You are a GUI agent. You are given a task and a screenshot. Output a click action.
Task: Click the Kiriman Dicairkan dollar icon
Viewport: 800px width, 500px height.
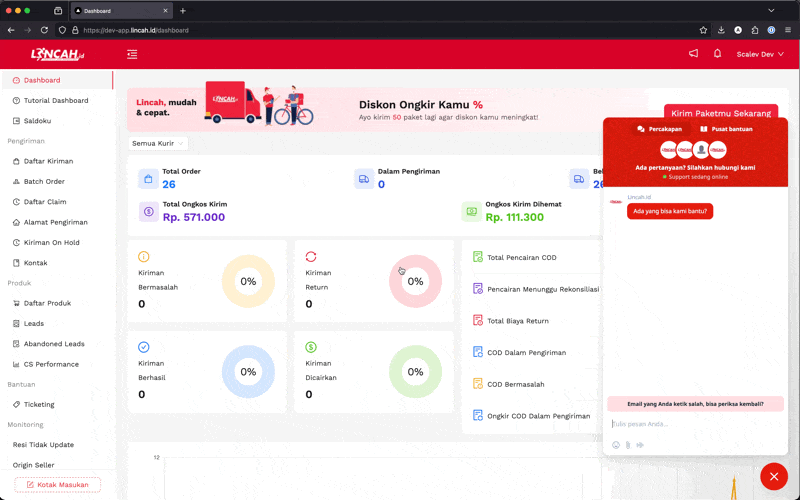311,347
